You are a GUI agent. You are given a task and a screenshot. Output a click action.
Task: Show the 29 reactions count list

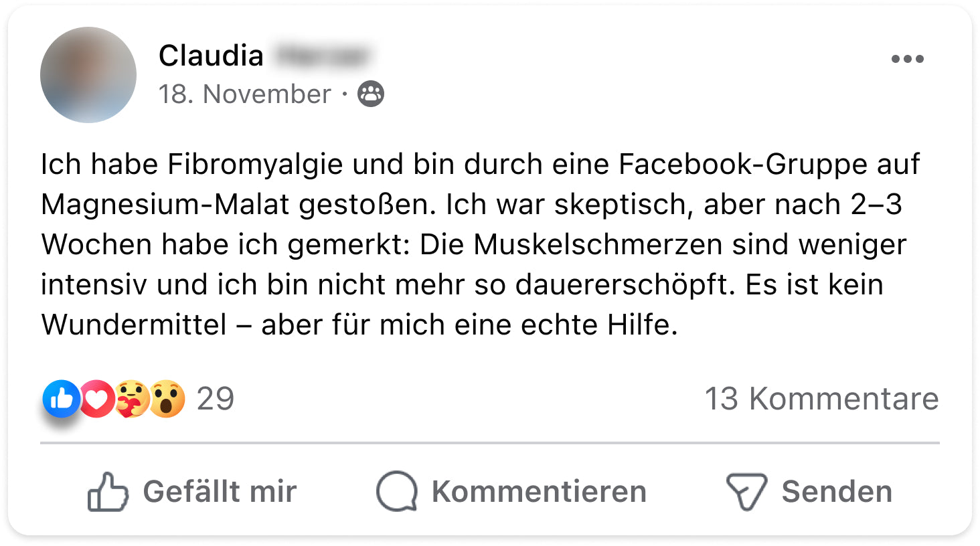215,399
